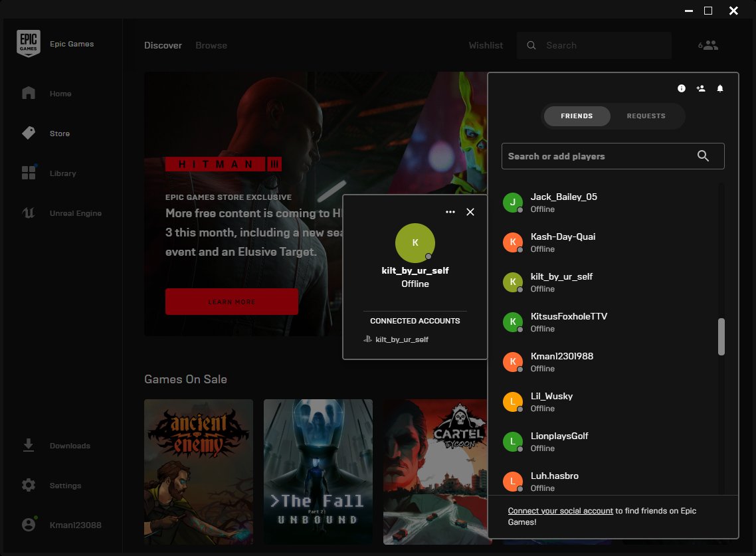
Task: Click the Kmanl2301988 avatar
Action: point(513,361)
